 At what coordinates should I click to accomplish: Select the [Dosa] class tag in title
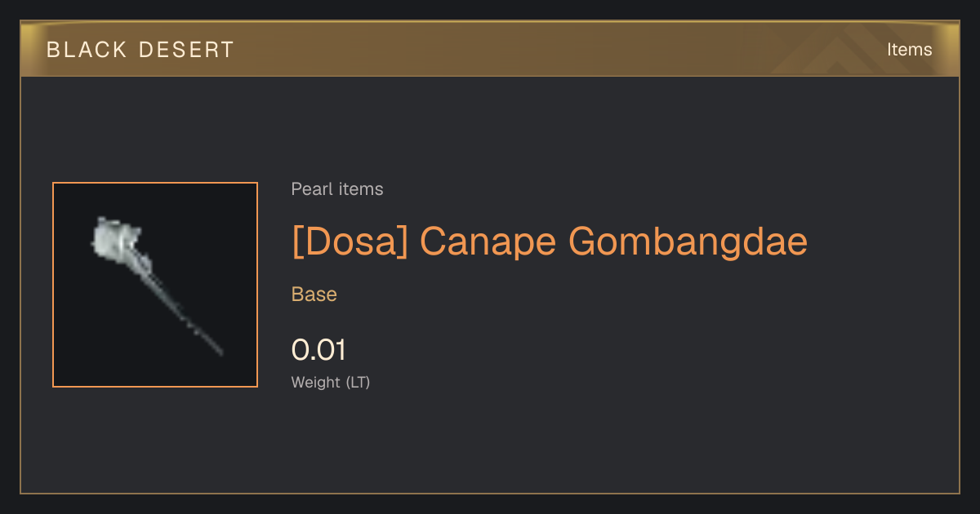350,241
